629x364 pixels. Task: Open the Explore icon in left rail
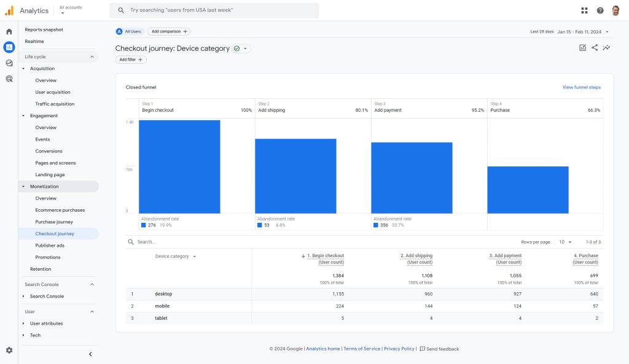click(x=9, y=63)
